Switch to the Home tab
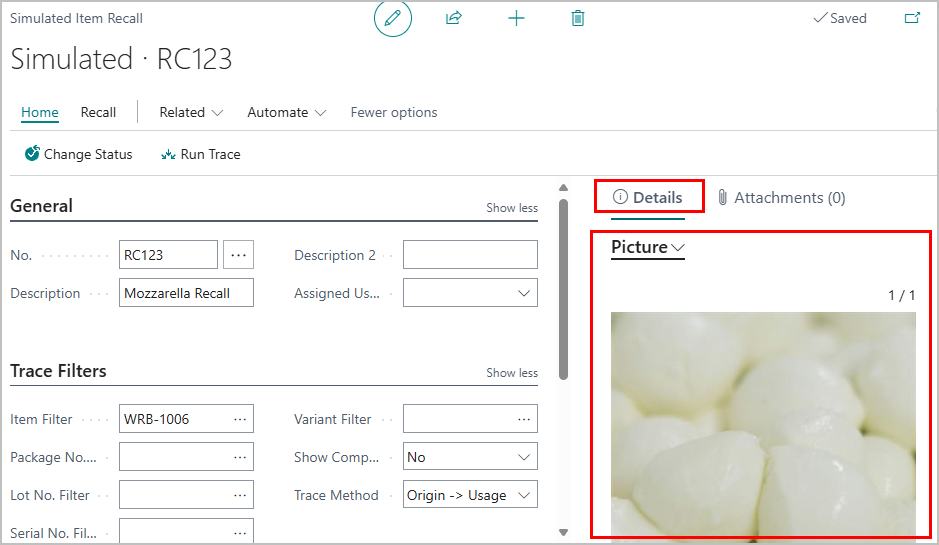The height and width of the screenshot is (545, 939). tap(40, 112)
